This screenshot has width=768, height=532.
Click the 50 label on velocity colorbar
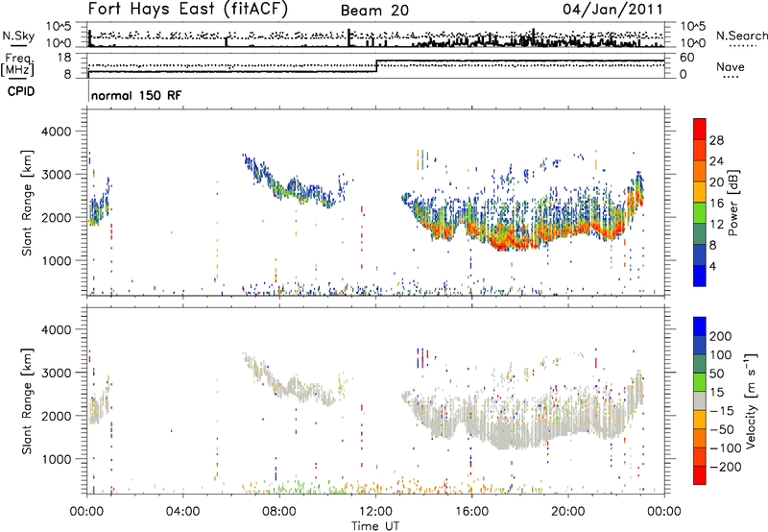click(x=716, y=374)
